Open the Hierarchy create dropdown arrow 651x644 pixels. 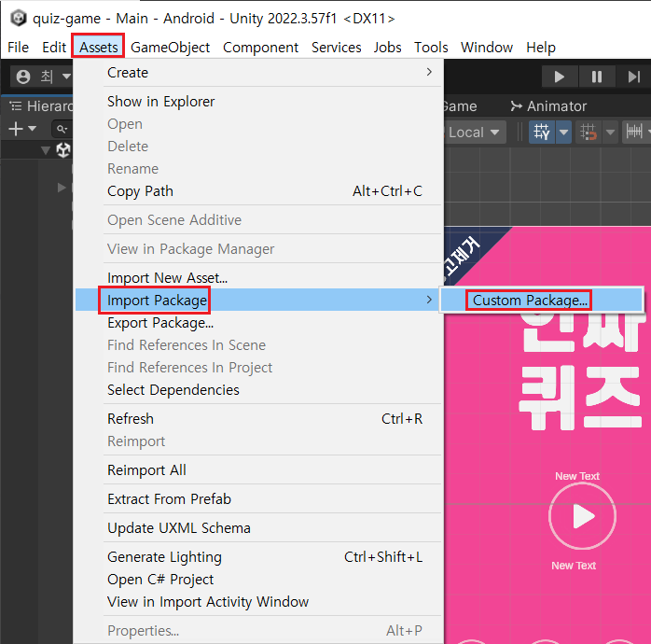[x=32, y=129]
